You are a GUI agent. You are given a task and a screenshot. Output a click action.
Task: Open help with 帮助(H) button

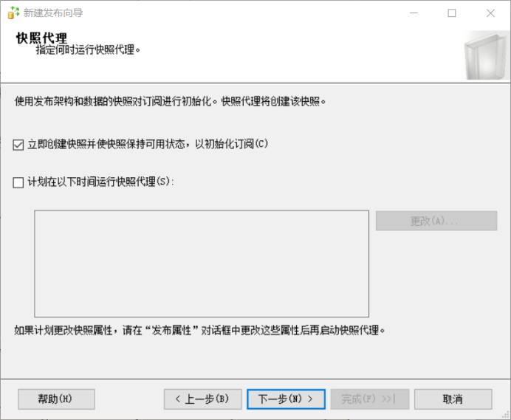pyautogui.click(x=56, y=399)
